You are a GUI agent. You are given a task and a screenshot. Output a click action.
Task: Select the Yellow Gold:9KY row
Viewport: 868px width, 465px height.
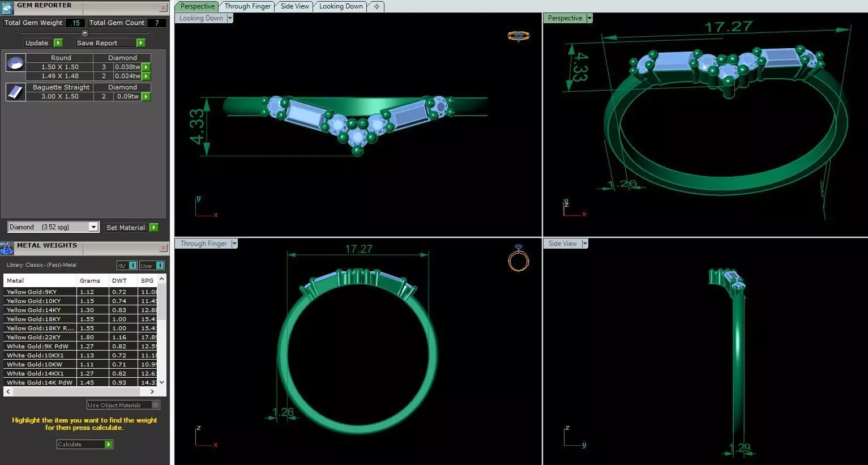pos(80,292)
